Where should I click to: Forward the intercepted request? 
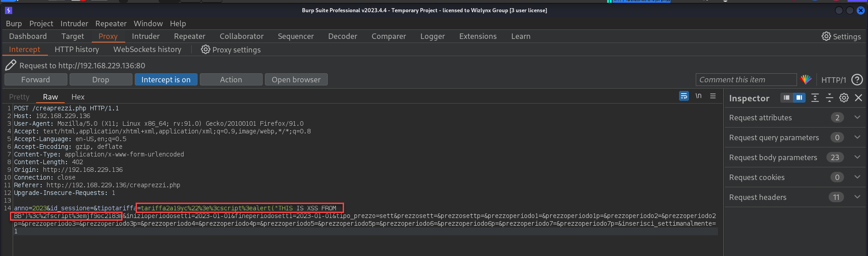coord(36,80)
